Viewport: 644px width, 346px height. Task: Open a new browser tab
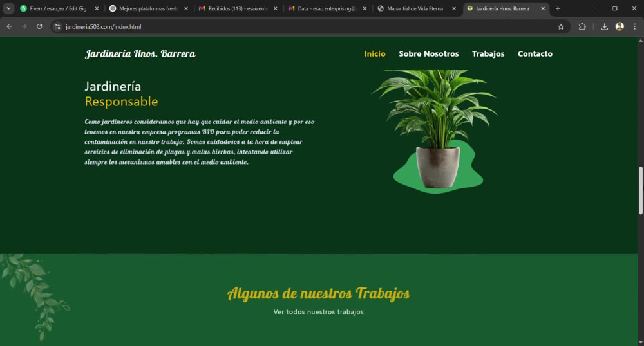coord(558,8)
